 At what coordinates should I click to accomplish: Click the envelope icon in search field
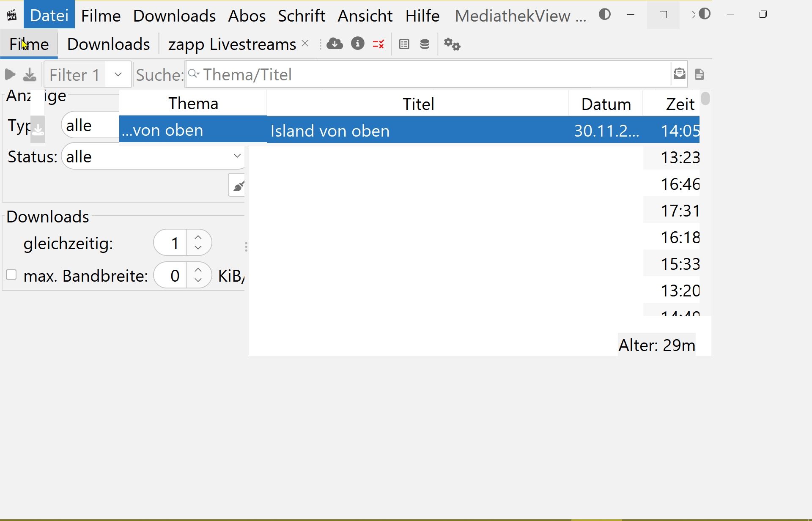click(679, 74)
